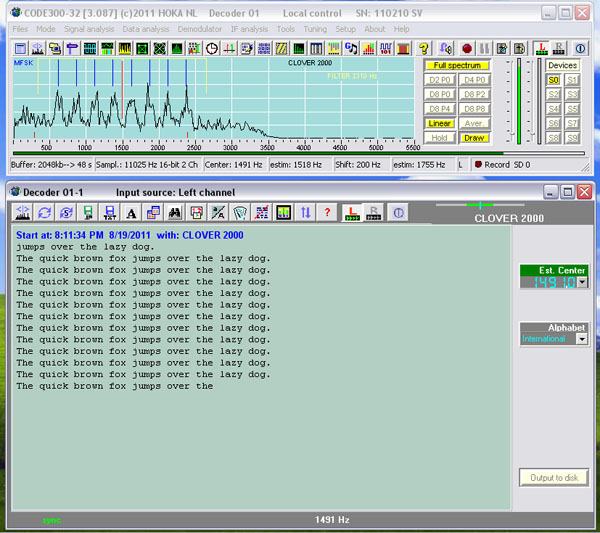The height and width of the screenshot is (533, 600).
Task: Click the clock icon in top toolbar
Action: (x=211, y=48)
